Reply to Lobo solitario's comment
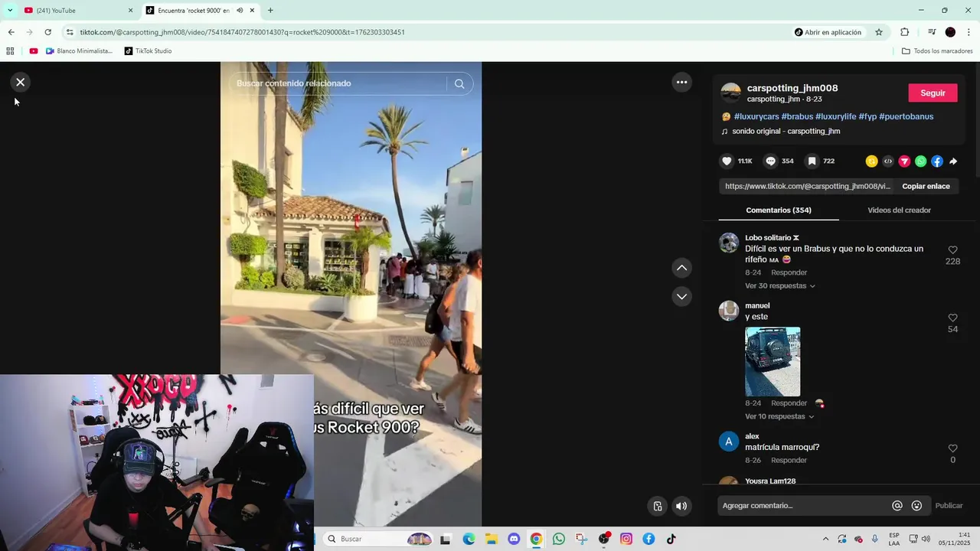Viewport: 980px width, 551px height. tap(789, 272)
